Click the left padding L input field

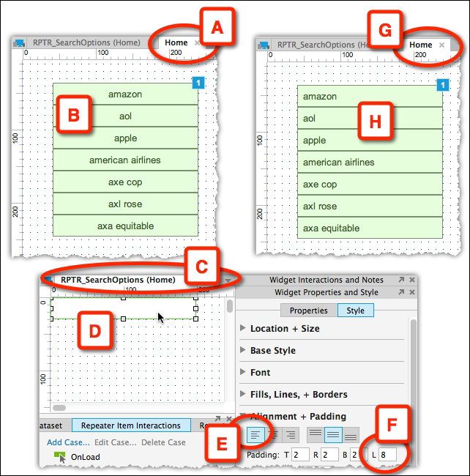(387, 455)
